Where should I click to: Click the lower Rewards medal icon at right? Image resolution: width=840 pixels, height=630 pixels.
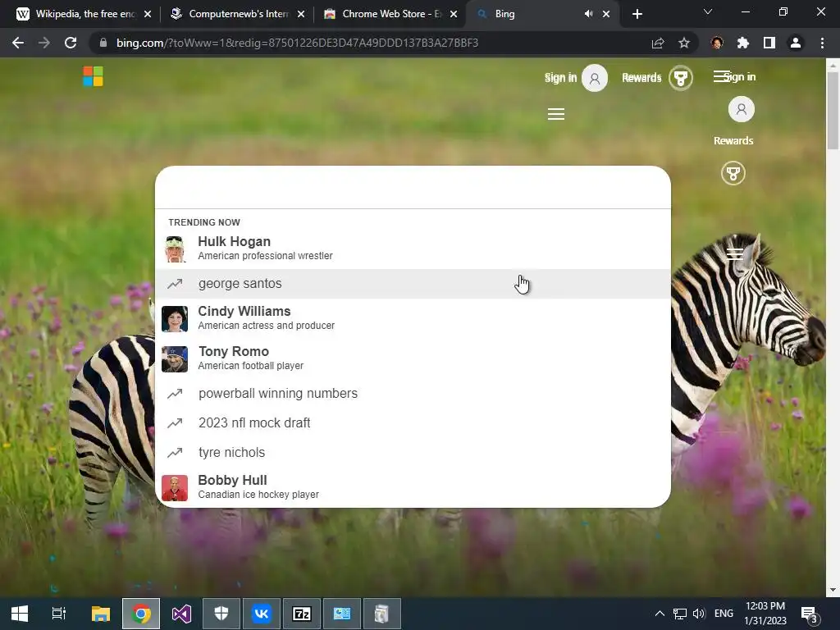733,173
